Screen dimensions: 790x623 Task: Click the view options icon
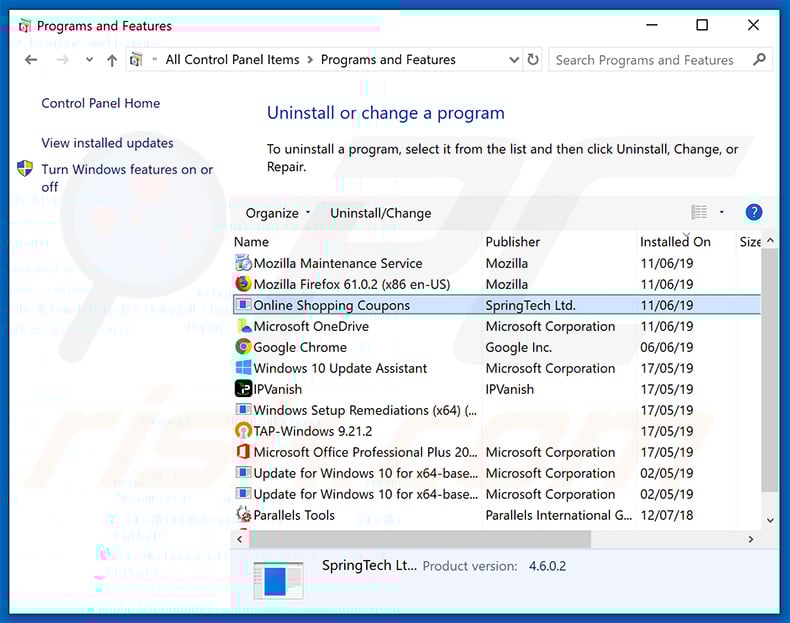click(699, 212)
